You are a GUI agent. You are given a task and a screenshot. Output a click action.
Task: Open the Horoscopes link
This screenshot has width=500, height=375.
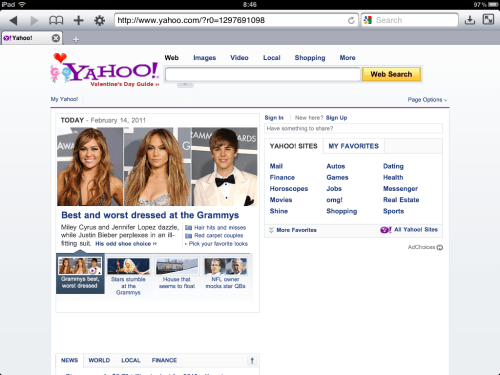[289, 189]
